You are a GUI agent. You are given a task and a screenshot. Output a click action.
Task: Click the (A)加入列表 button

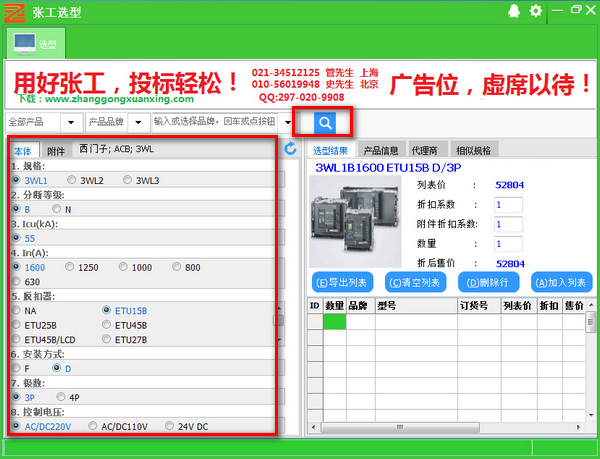point(561,283)
